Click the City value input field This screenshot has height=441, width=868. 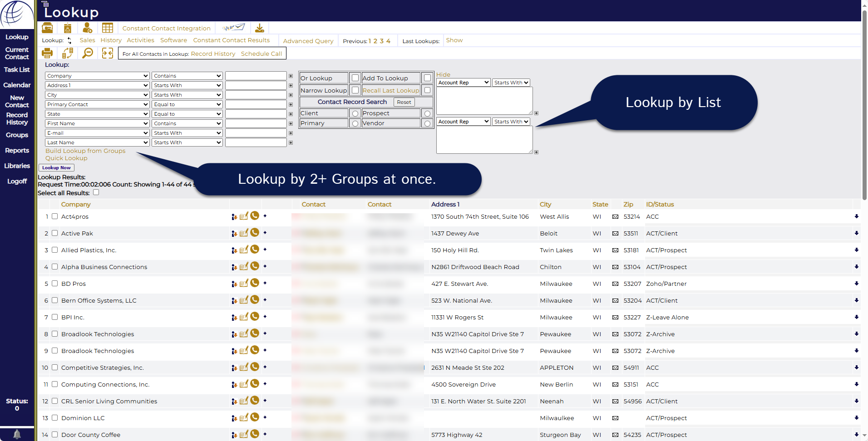(x=256, y=95)
